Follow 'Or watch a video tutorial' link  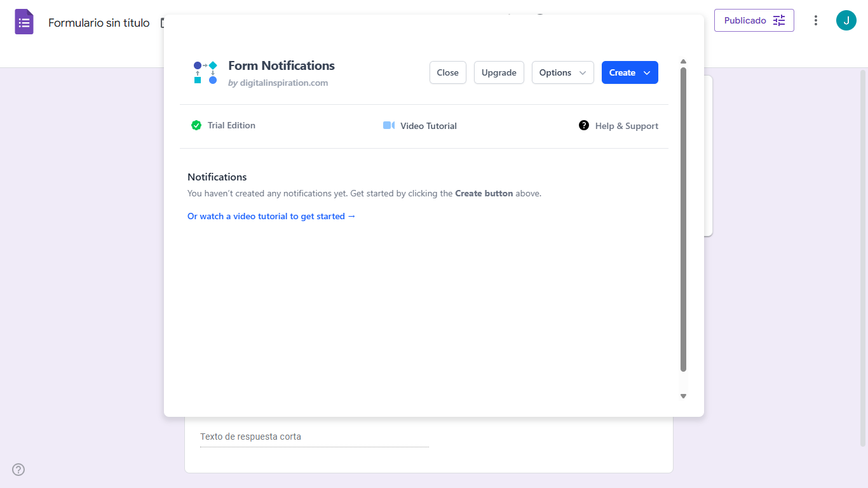click(x=271, y=216)
